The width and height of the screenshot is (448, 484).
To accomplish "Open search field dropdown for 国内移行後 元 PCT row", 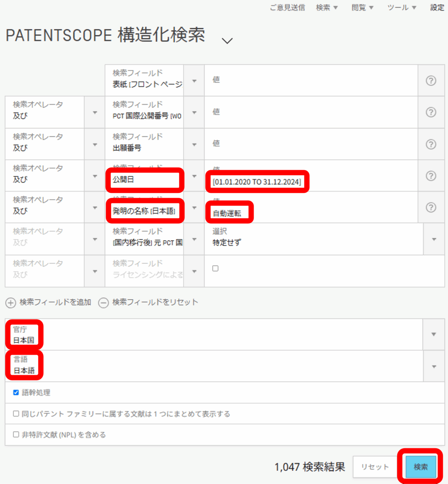I will 194,239.
